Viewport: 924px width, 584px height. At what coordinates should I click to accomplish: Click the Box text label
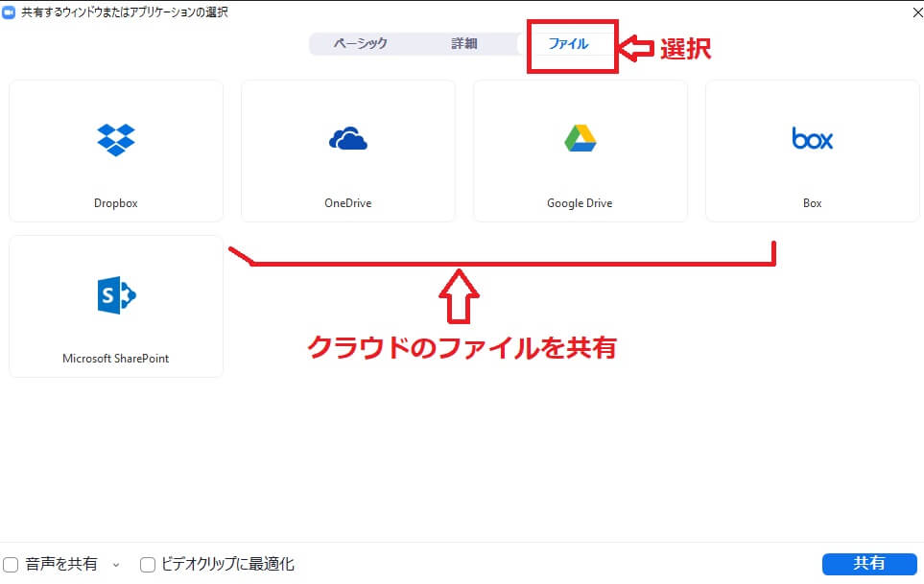click(812, 203)
